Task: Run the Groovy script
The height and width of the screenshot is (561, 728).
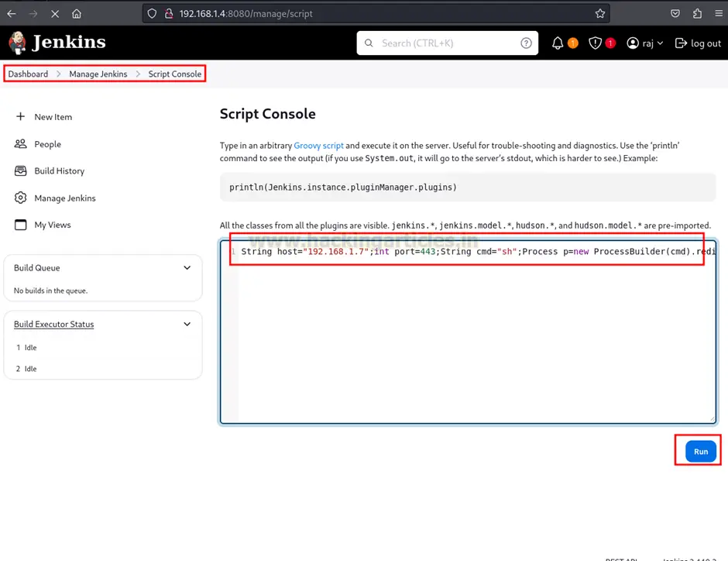Action: click(x=701, y=452)
